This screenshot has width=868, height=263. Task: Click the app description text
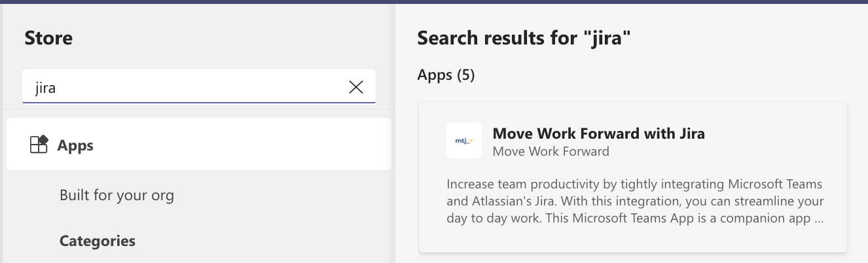tap(634, 202)
